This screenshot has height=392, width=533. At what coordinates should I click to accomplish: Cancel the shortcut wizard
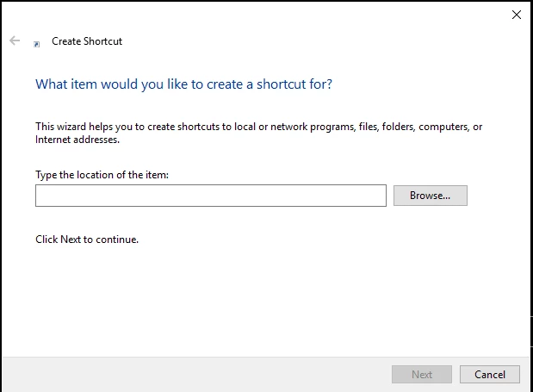tap(490, 374)
